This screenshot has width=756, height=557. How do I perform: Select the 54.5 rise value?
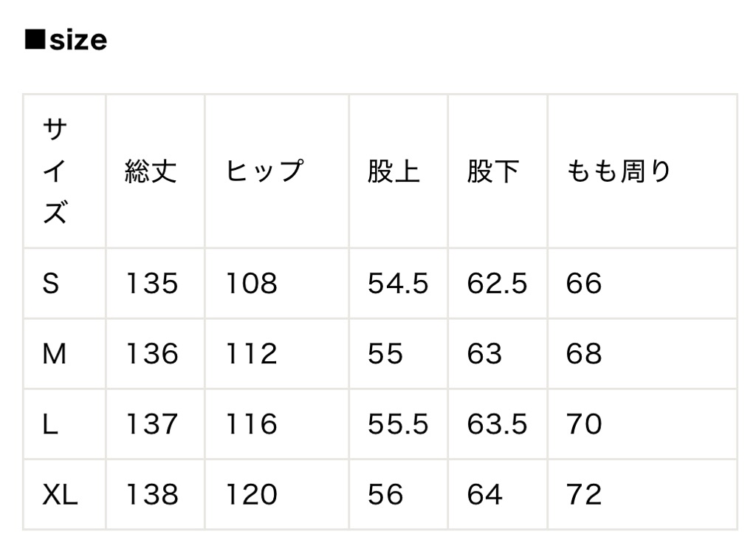[398, 284]
